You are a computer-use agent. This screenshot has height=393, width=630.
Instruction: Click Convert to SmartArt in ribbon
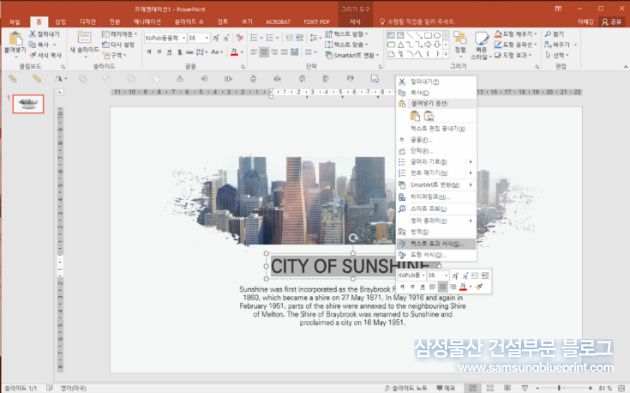352,55
